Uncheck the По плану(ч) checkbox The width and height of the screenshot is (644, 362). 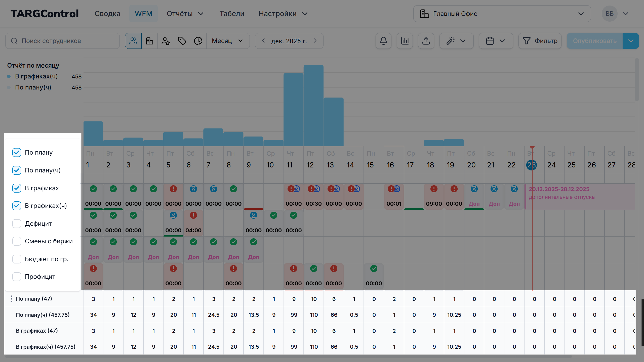(x=17, y=170)
